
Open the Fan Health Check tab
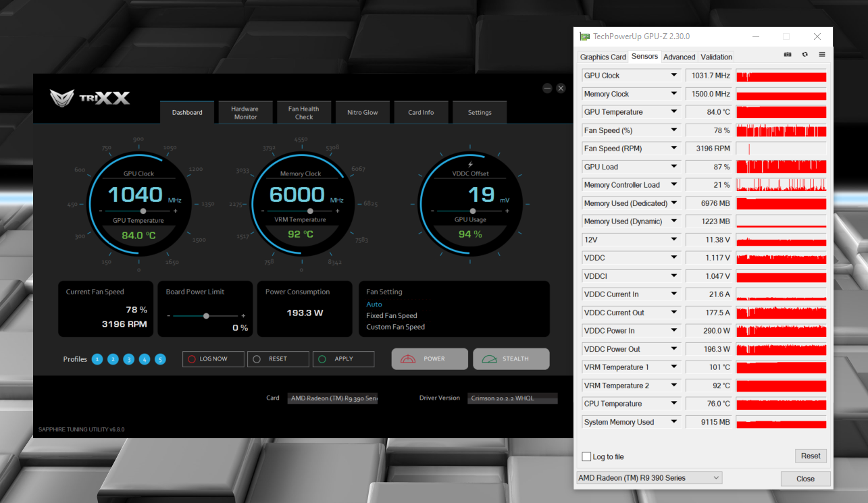304,113
